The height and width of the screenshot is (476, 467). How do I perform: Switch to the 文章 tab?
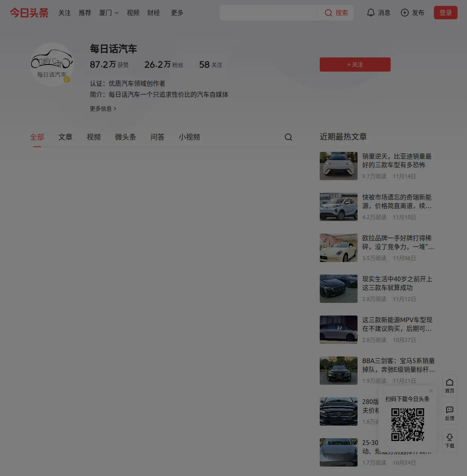65,137
